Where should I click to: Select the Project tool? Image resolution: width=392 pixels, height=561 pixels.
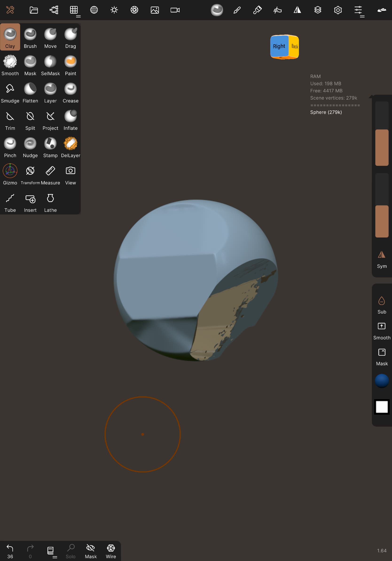tap(50, 119)
